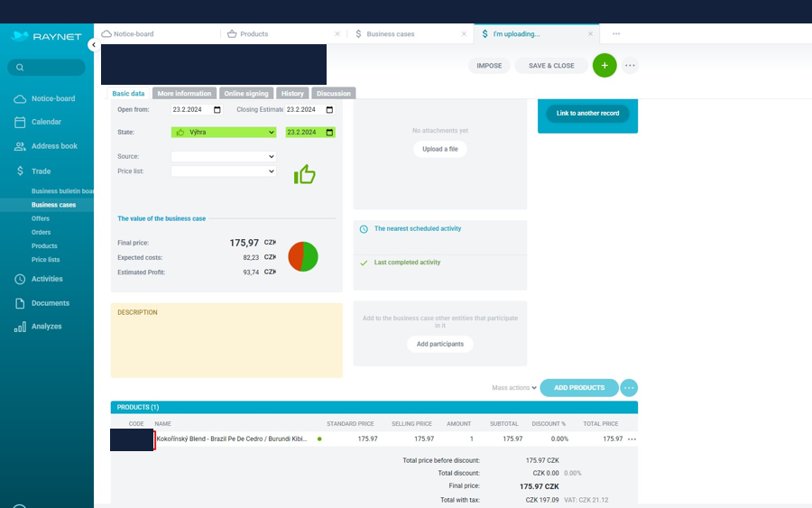Image resolution: width=812 pixels, height=508 pixels.
Task: Click the RAYNET logo
Action: (x=47, y=36)
